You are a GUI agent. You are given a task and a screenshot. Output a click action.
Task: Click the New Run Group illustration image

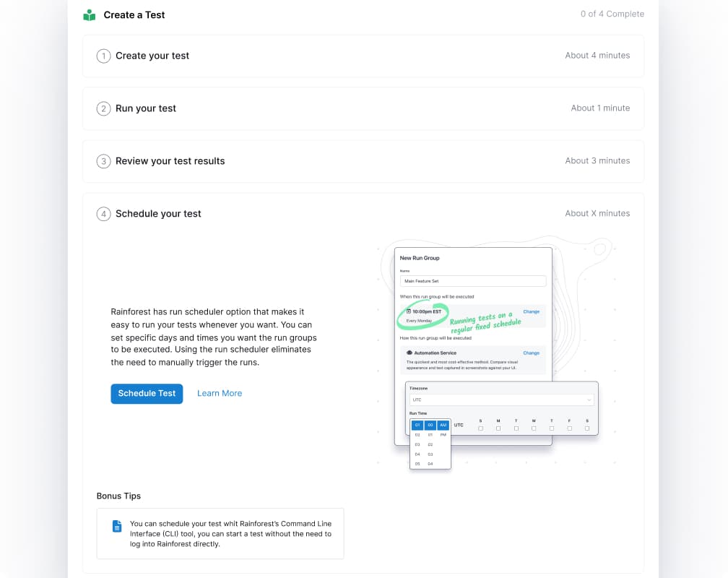[497, 354]
